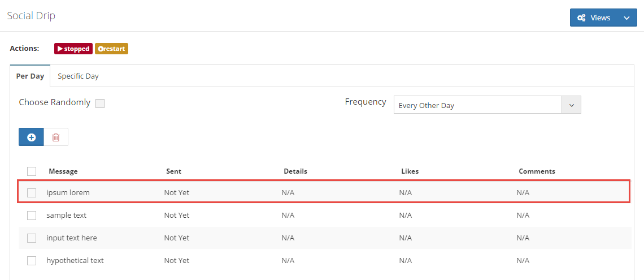This screenshot has width=644, height=280.
Task: Click the Likes column header
Action: [410, 171]
